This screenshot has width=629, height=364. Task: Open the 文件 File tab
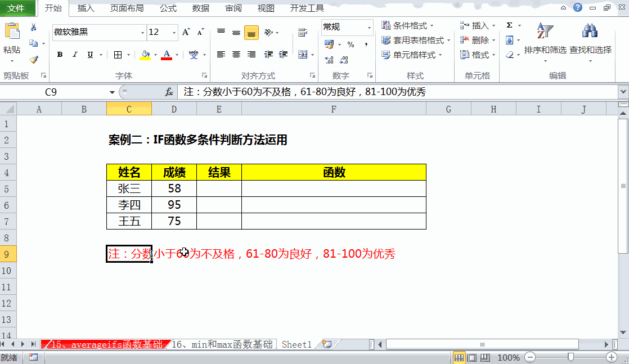[x=16, y=8]
